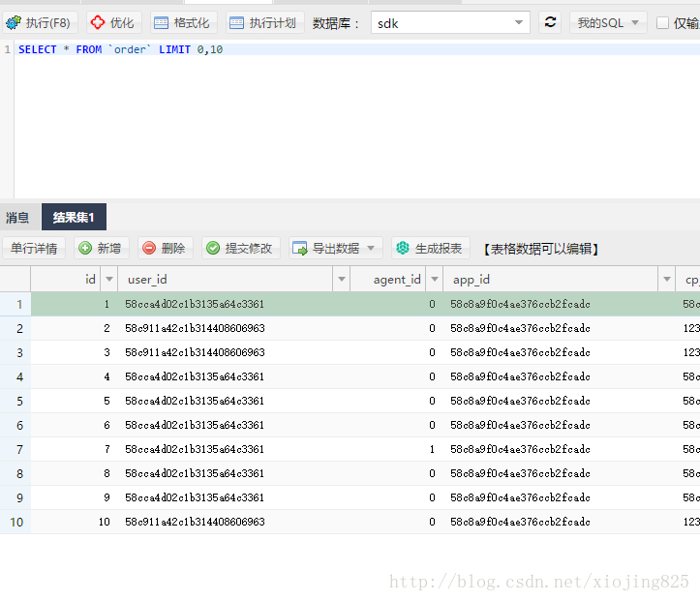Screen dimensions: 700x601
Task: Click the green 生成报表 report icon
Action: pyautogui.click(x=403, y=248)
